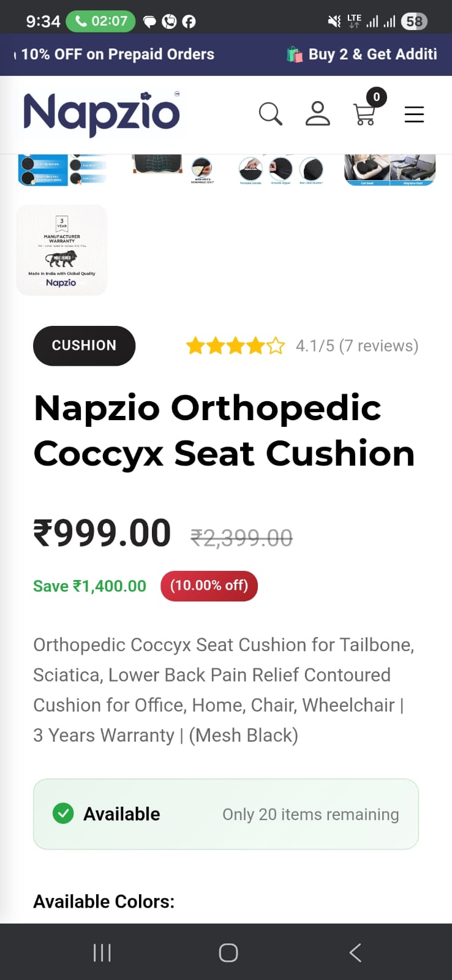Screen dimensions: 452x980
Task: Tap the Napzio logo
Action: [102, 114]
